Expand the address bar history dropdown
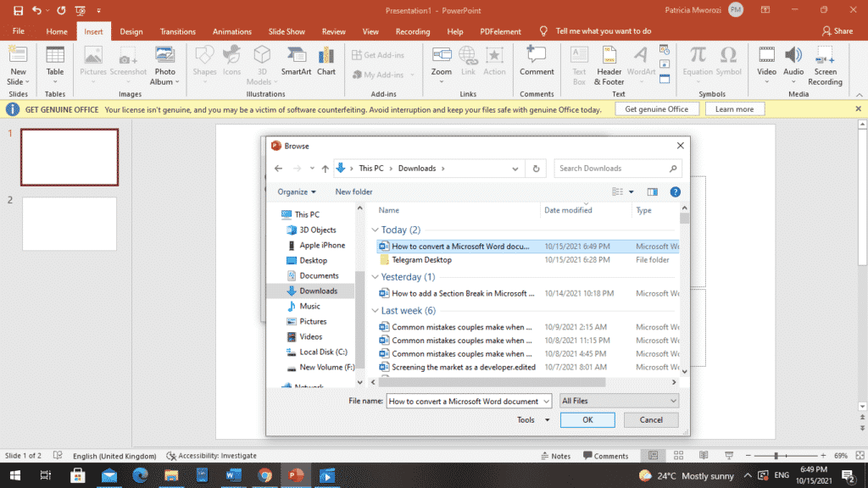Image resolution: width=868 pixels, height=488 pixels. [515, 169]
